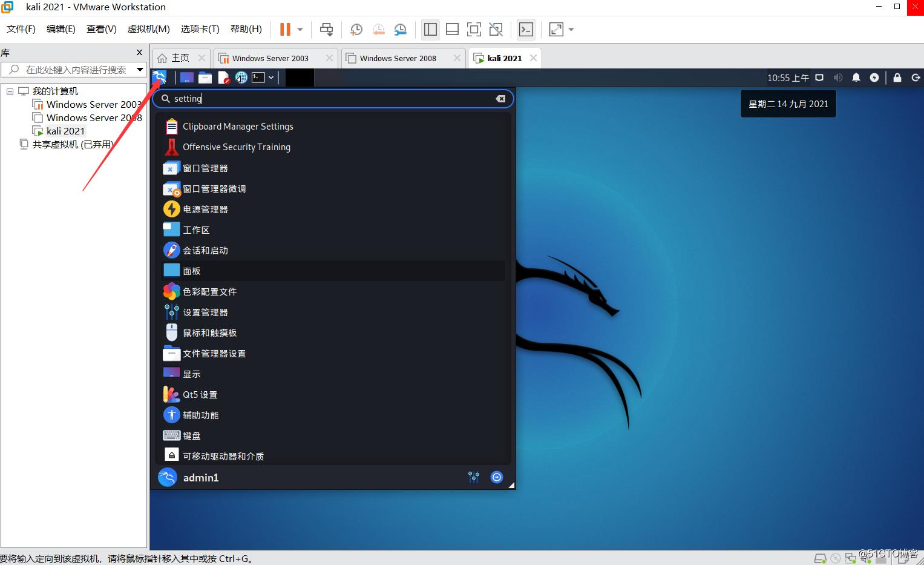
Task: Open Offensive Security Training entry
Action: click(334, 147)
